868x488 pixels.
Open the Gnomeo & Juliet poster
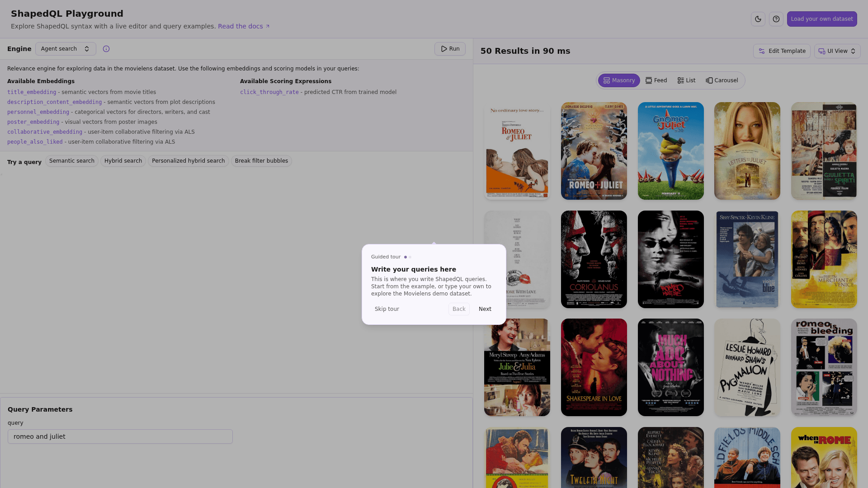tap(670, 151)
